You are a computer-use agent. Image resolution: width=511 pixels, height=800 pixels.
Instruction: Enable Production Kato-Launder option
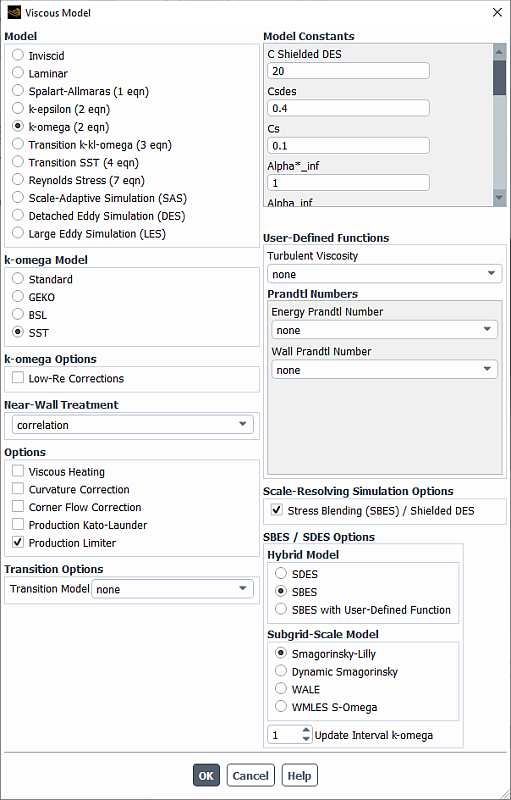pyautogui.click(x=18, y=524)
